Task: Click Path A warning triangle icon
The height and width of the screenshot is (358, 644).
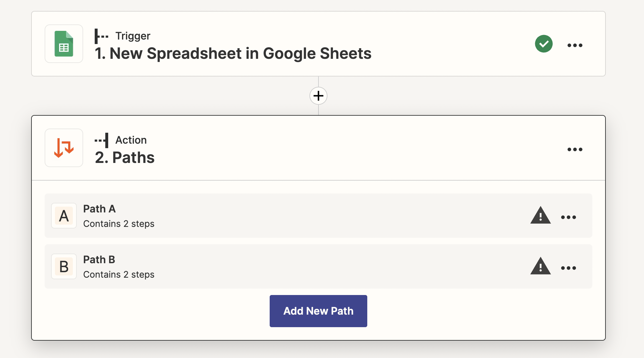Action: (540, 216)
